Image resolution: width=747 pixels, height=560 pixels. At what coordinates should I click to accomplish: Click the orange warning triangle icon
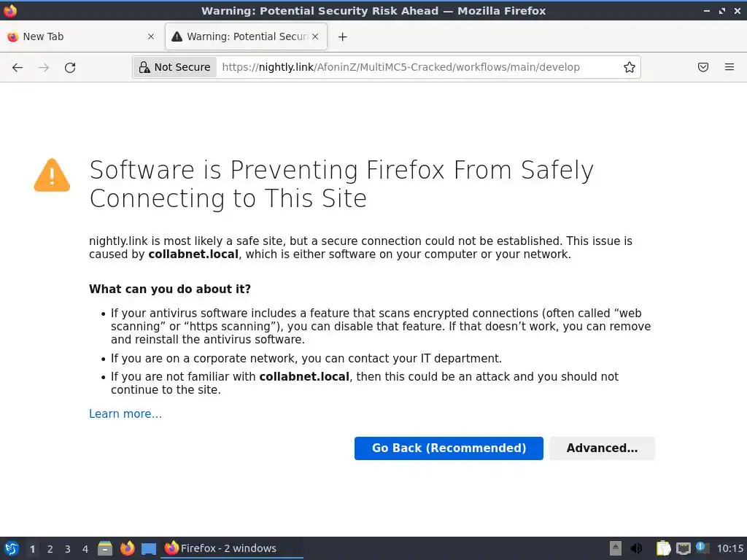[52, 175]
